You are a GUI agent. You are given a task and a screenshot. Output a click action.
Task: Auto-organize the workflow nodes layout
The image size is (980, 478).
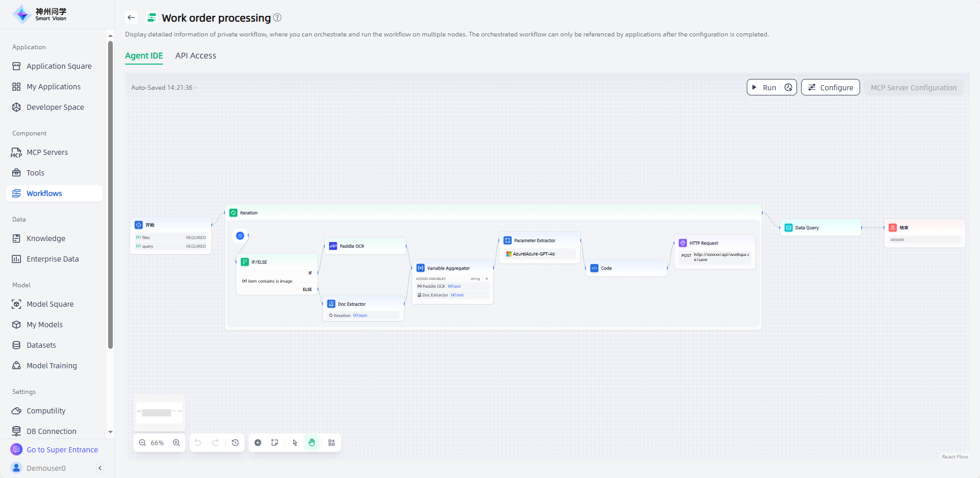coord(332,443)
